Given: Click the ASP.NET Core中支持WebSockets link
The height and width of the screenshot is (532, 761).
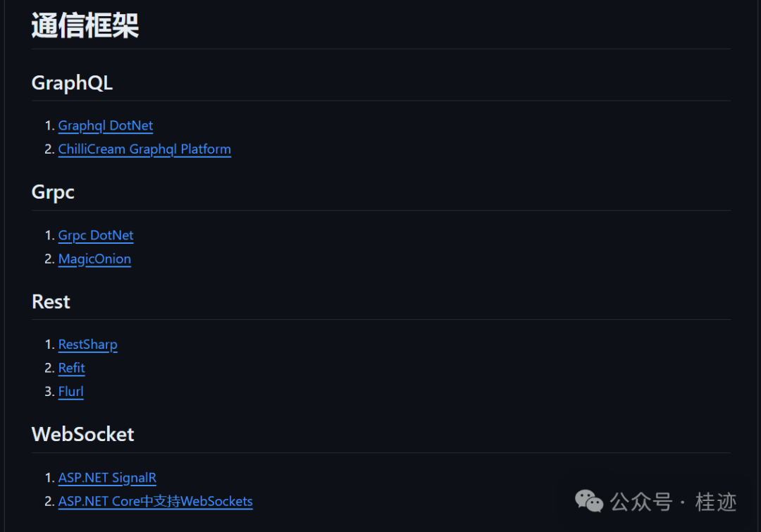Looking at the screenshot, I should tap(155, 501).
